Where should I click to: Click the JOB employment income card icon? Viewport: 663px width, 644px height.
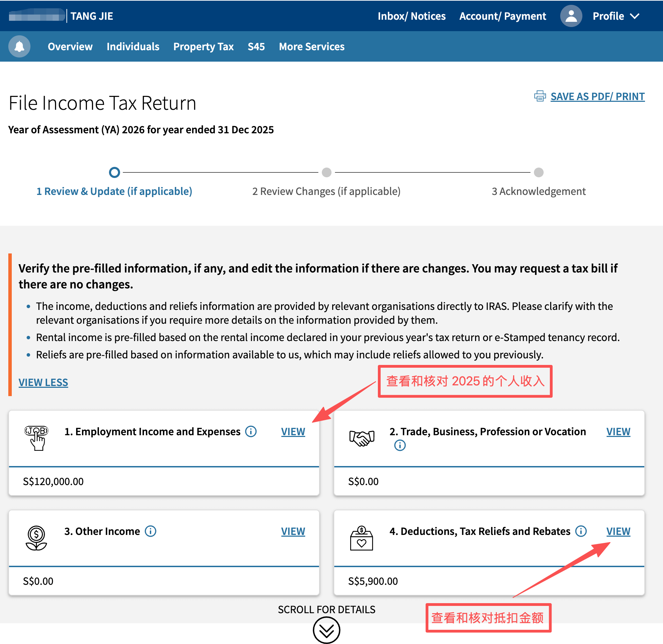click(x=36, y=438)
